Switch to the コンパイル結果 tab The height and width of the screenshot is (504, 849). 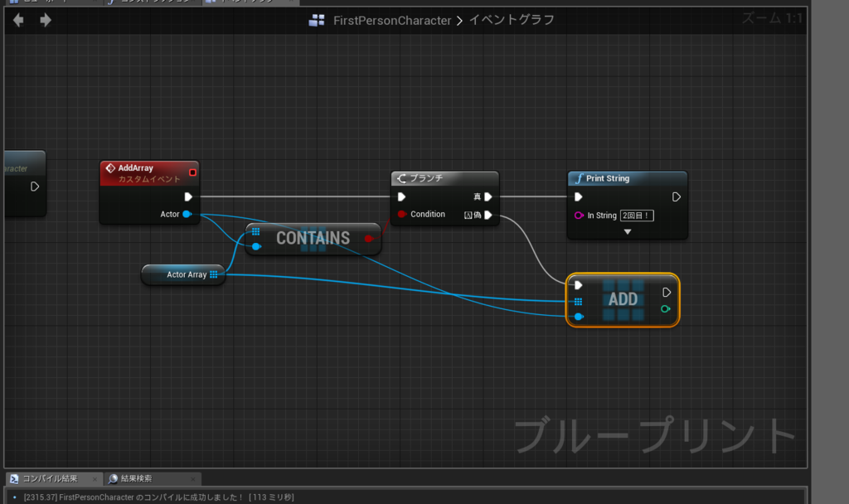point(50,478)
